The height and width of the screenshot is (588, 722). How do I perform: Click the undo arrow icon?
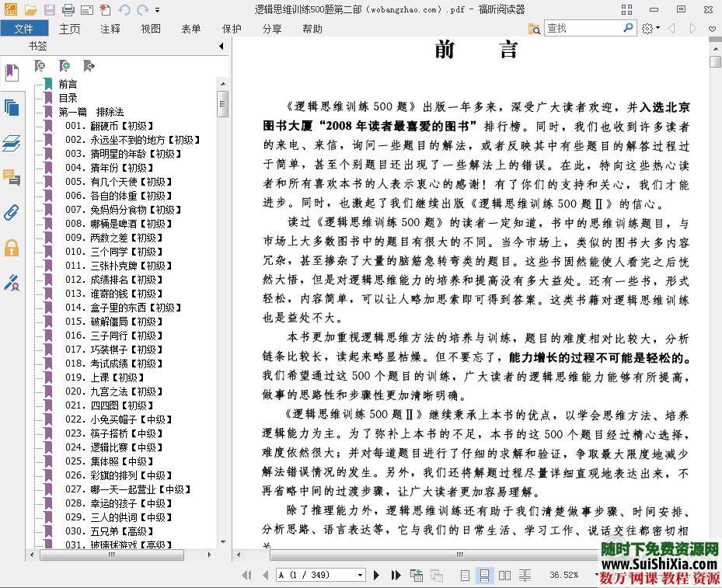pos(124,9)
